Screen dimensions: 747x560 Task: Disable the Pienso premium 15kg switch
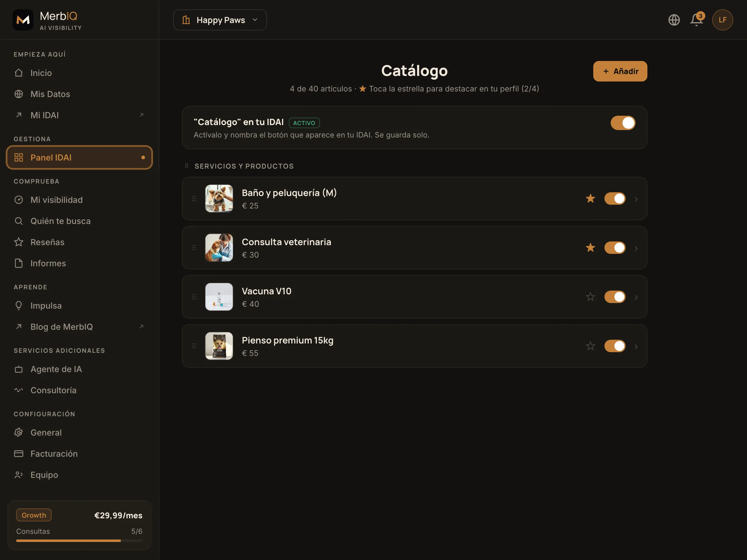tap(615, 346)
